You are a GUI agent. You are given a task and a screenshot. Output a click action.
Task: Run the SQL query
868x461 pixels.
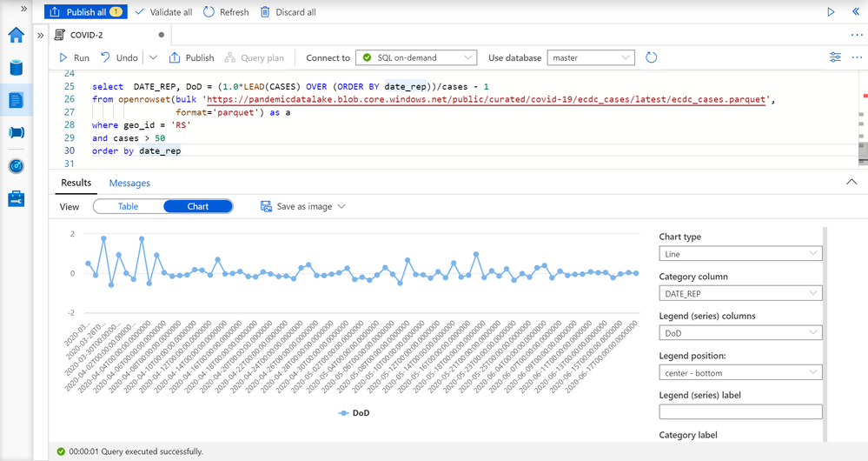point(74,57)
